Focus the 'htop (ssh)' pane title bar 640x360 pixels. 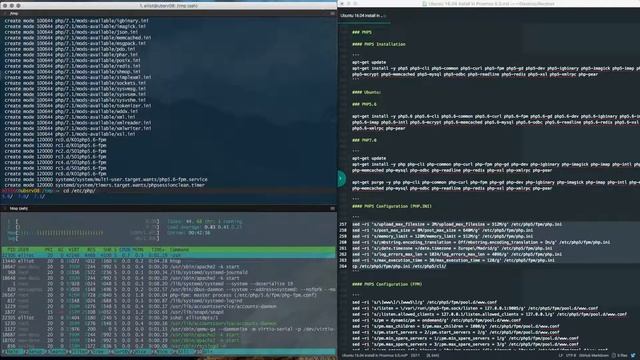click(x=168, y=209)
